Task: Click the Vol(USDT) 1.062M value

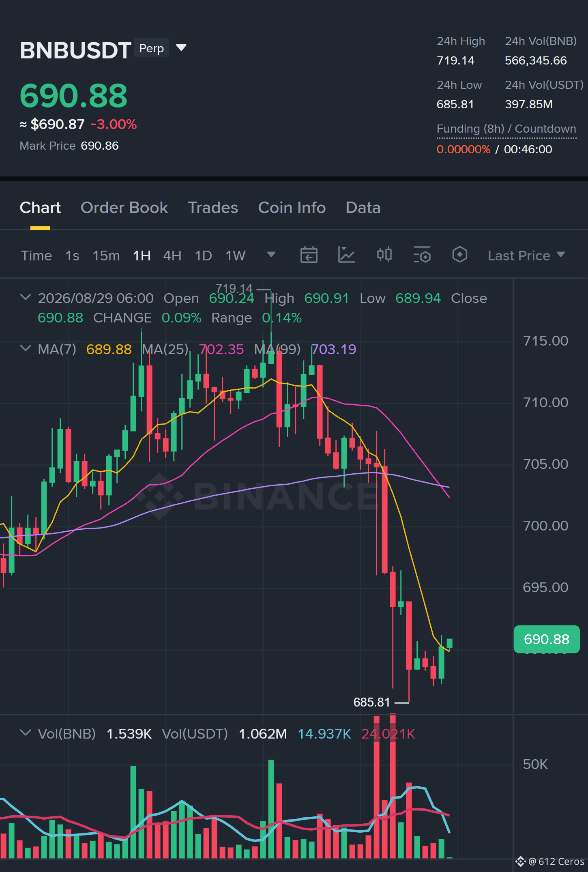Action: coord(263,734)
